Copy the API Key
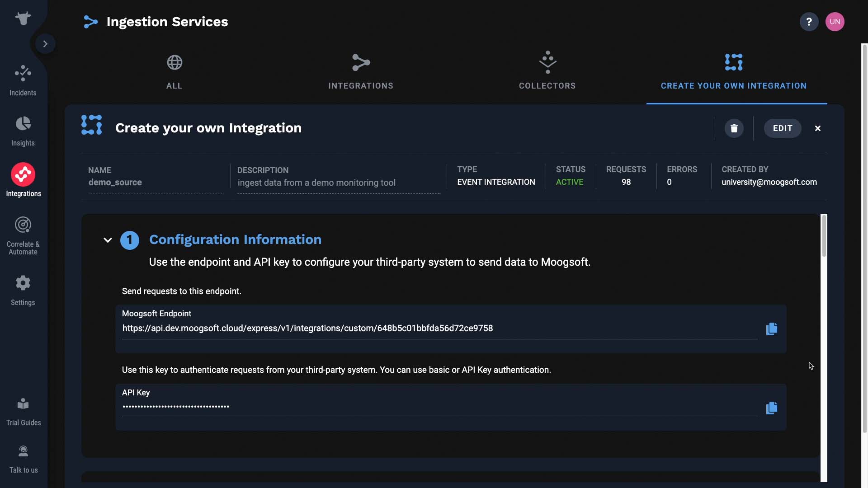 [771, 408]
